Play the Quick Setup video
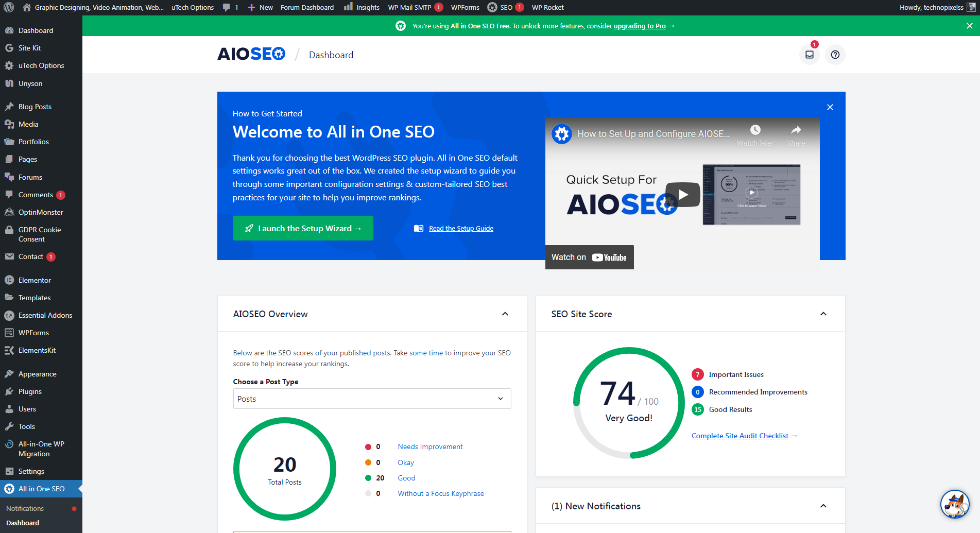The width and height of the screenshot is (980, 533). click(683, 195)
